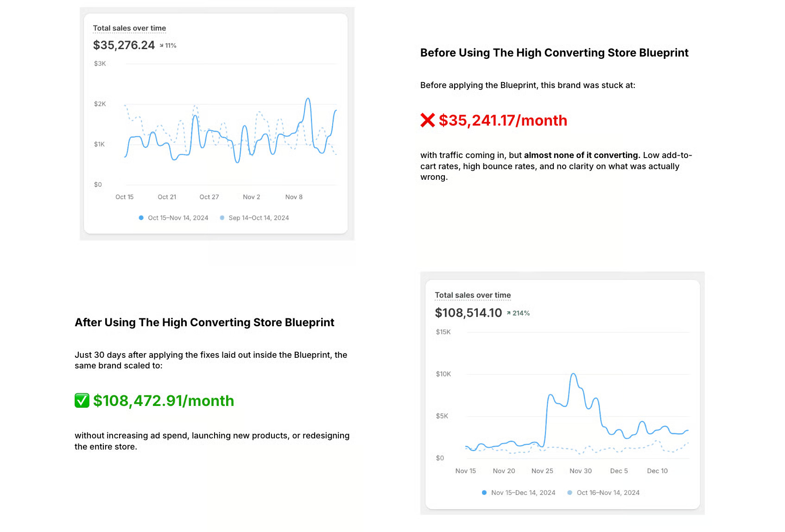Click the upward trend arrow next to 214%
Image resolution: width=785 pixels, height=532 pixels.
(x=508, y=313)
